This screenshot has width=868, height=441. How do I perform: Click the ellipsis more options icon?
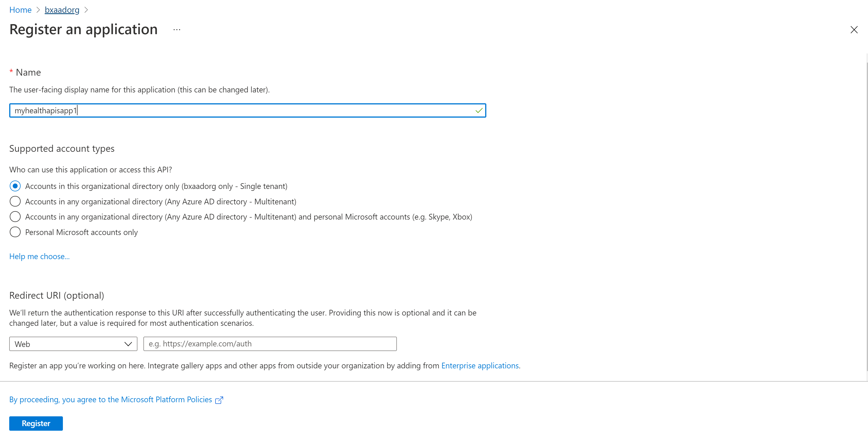coord(176,30)
